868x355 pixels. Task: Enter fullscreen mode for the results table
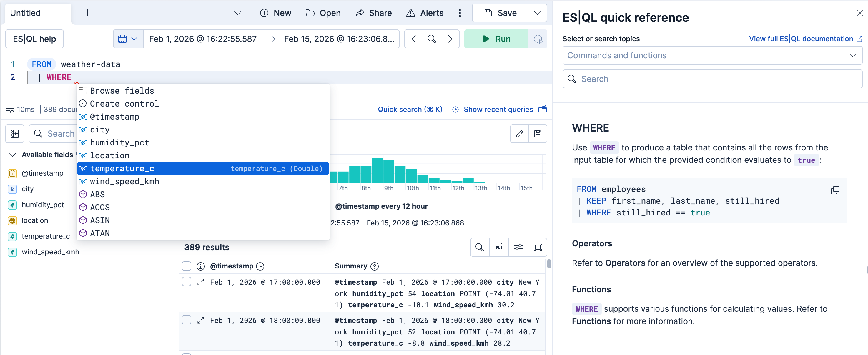click(x=538, y=247)
